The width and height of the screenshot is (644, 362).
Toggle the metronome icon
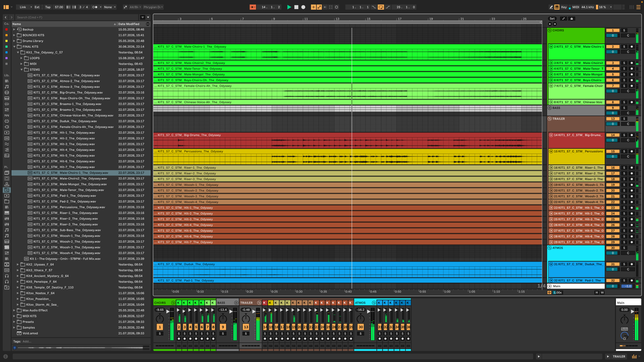[95, 7]
